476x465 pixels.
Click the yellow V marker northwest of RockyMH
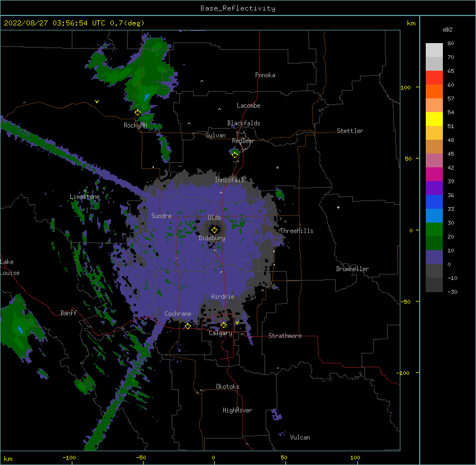click(x=97, y=102)
